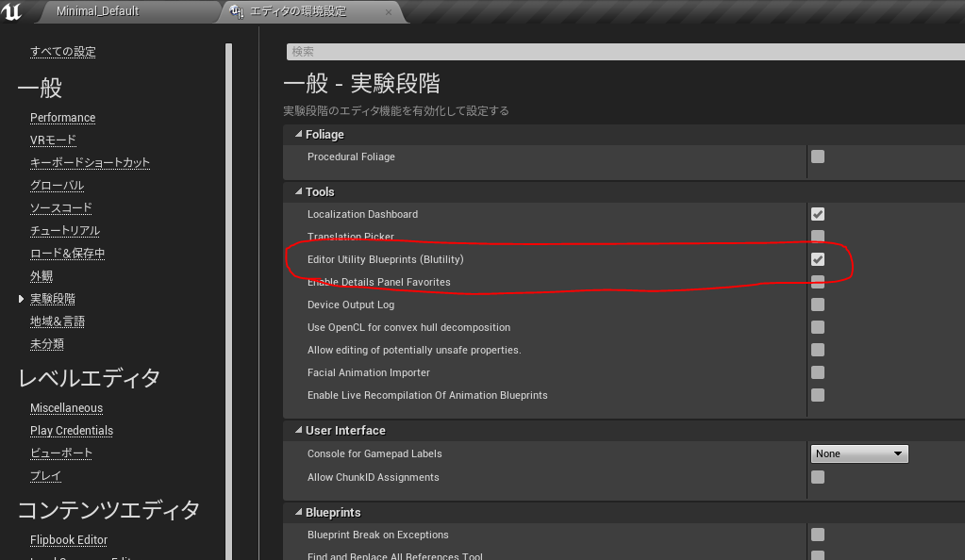Open グローバル settings
This screenshot has width=965, height=560.
pos(58,185)
